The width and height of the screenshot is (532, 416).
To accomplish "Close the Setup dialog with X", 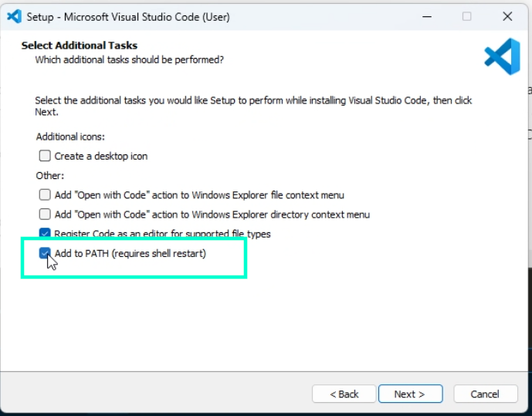I will pos(507,16).
